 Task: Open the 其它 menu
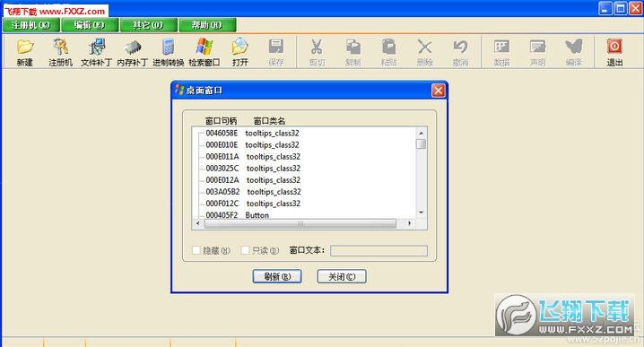(x=148, y=25)
